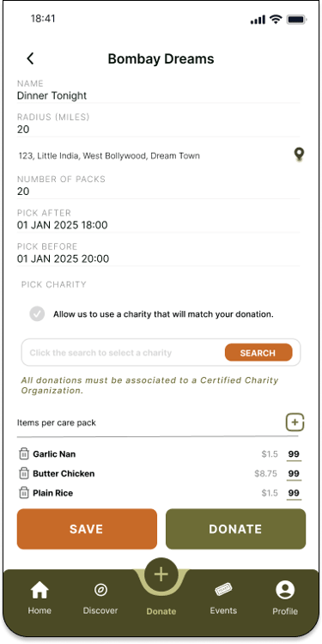The height and width of the screenshot is (644, 322).
Task: Click the orange SEARCH button
Action: tap(258, 353)
